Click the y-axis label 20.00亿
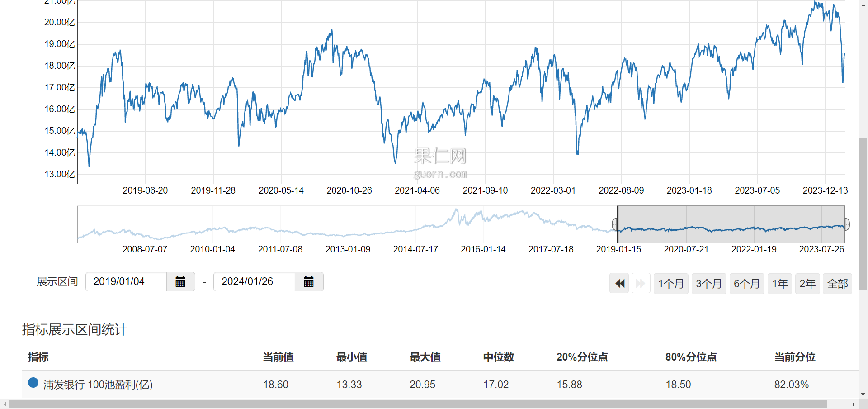The width and height of the screenshot is (868, 409). click(x=60, y=22)
